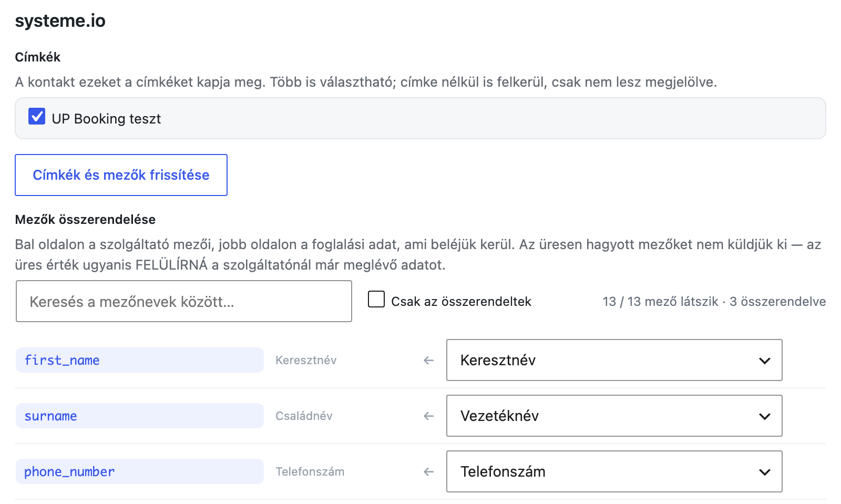The height and width of the screenshot is (504, 841).
Task: Click the Mezők összerendelése section heading
Action: tap(85, 219)
